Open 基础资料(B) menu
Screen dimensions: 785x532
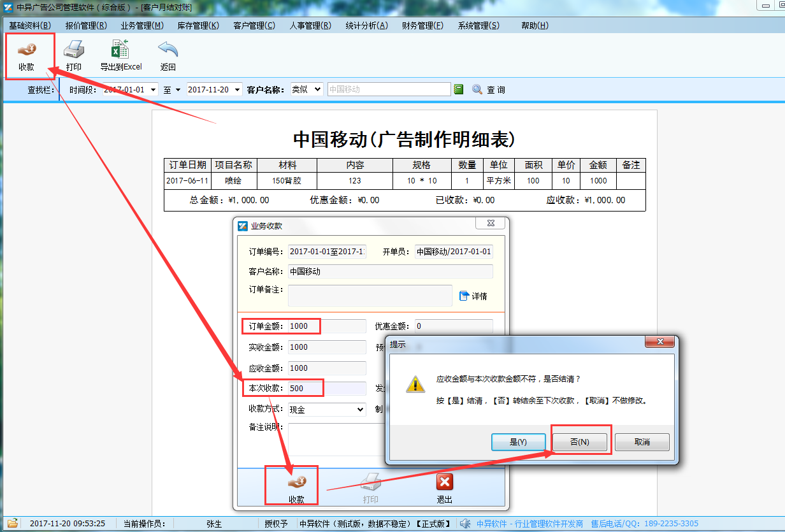coord(30,25)
